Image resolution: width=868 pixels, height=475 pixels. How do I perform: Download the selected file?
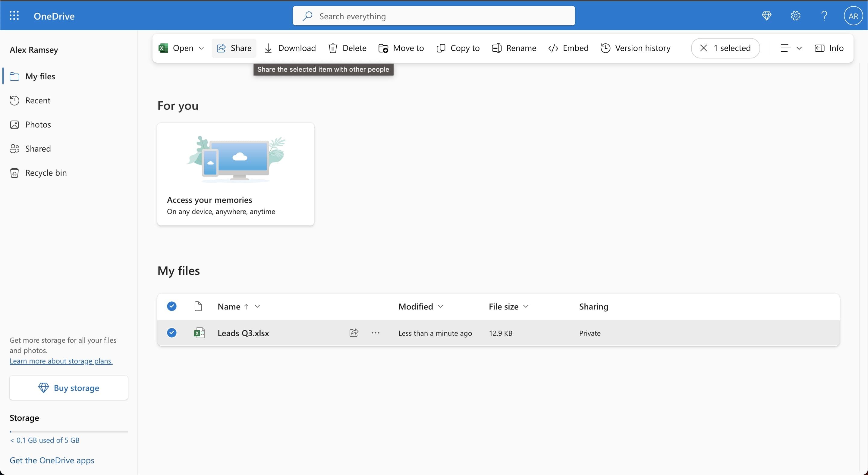click(290, 48)
